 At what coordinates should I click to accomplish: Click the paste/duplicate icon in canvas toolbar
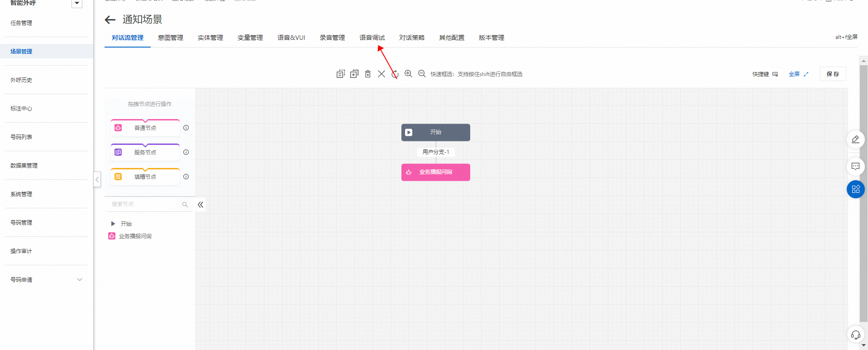[354, 74]
